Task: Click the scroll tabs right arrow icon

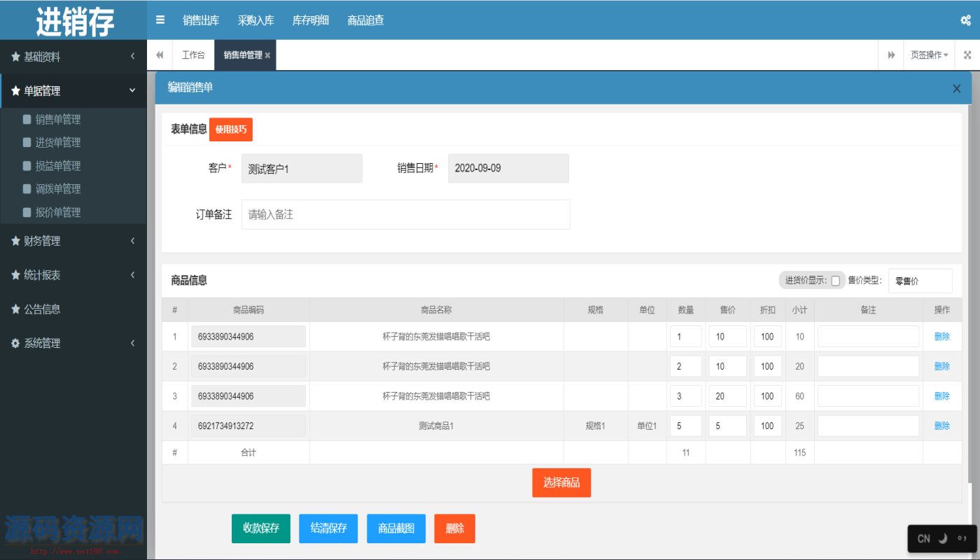Action: click(x=891, y=55)
